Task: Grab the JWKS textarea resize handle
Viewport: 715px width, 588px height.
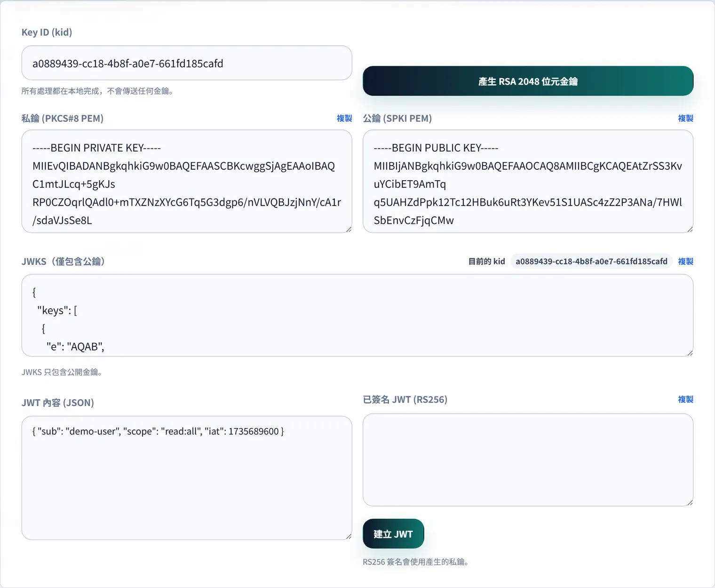Action: coord(690,353)
